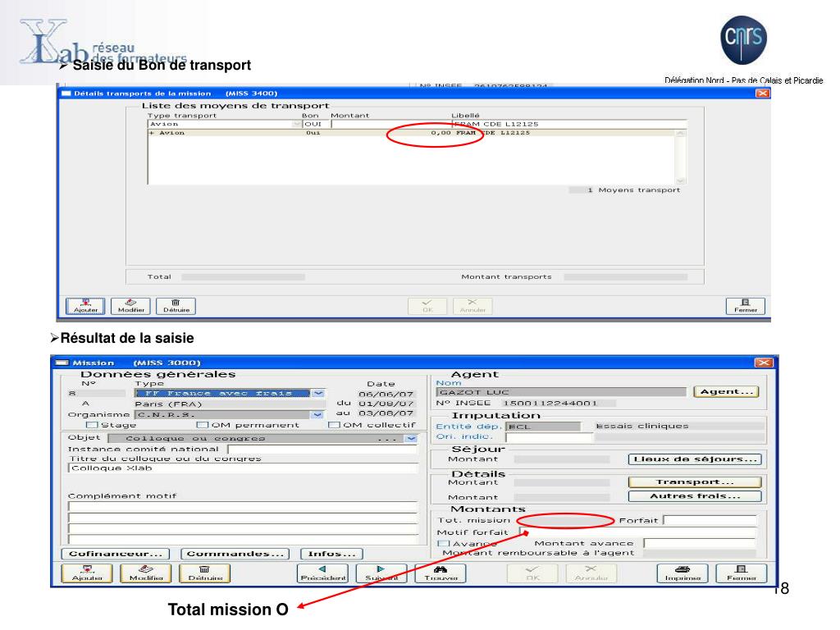Screen dimensions: 840x630
Task: Click the au date 03/08/07
Action: click(386, 413)
